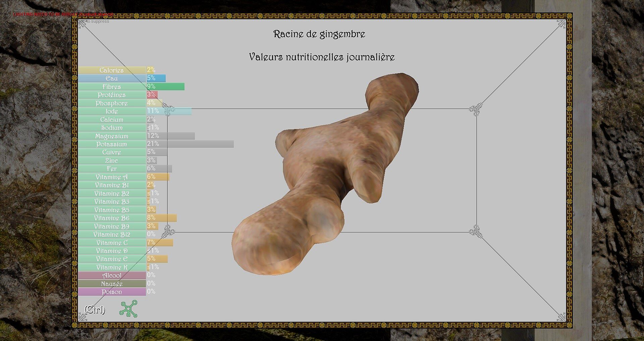Select the Calories row label
Screen dimensions: 644x341
(112, 70)
